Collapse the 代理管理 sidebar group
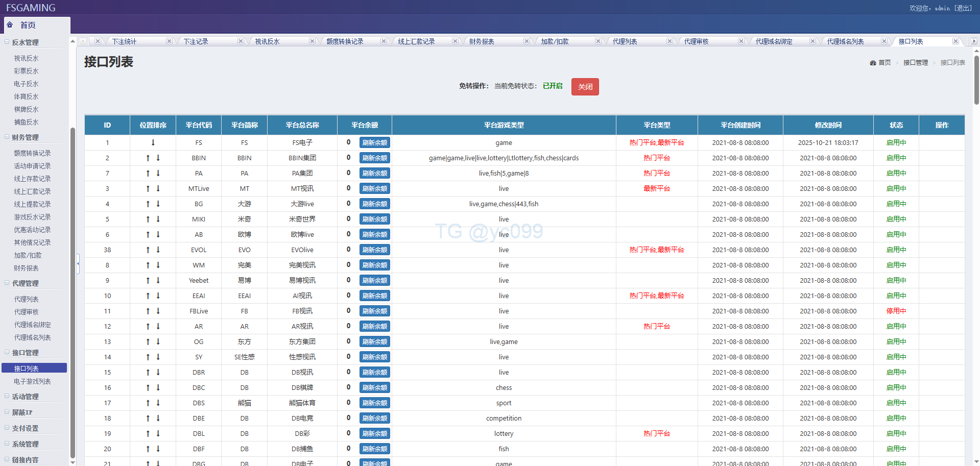Screen dimensions: 980x466 coord(25,283)
